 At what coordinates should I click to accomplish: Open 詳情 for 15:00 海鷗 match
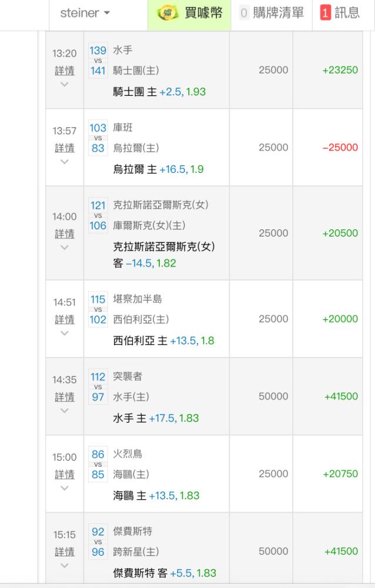pos(65,475)
